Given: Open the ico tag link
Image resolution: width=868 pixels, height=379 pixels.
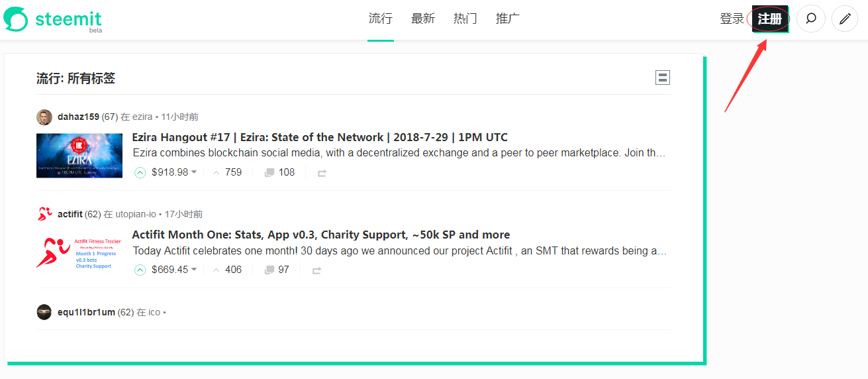Looking at the screenshot, I should [x=154, y=312].
